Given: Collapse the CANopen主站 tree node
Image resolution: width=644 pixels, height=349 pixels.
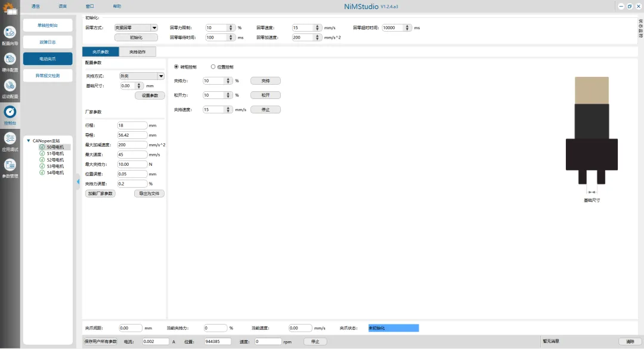Looking at the screenshot, I should tap(29, 141).
